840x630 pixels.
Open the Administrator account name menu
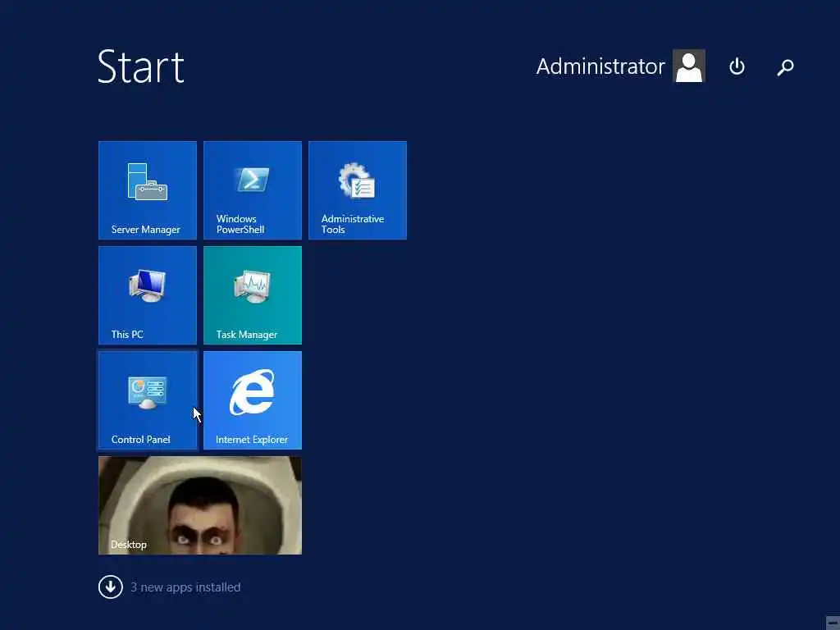600,66
